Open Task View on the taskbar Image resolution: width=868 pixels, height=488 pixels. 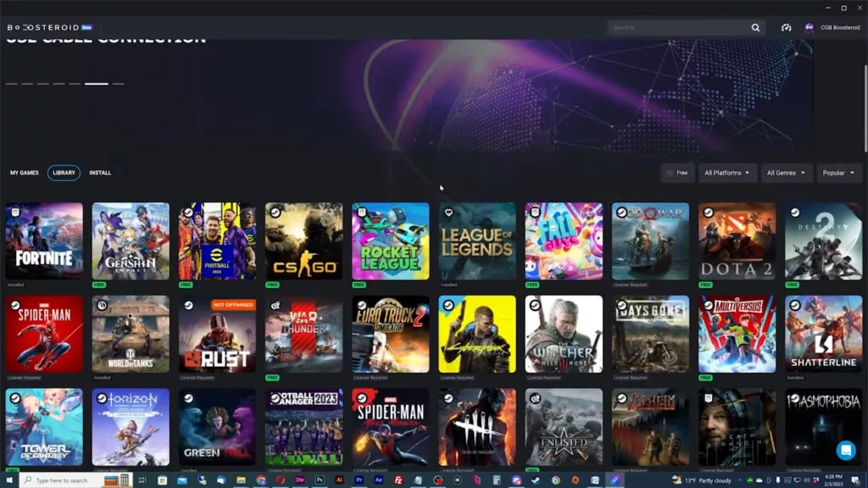click(x=142, y=480)
